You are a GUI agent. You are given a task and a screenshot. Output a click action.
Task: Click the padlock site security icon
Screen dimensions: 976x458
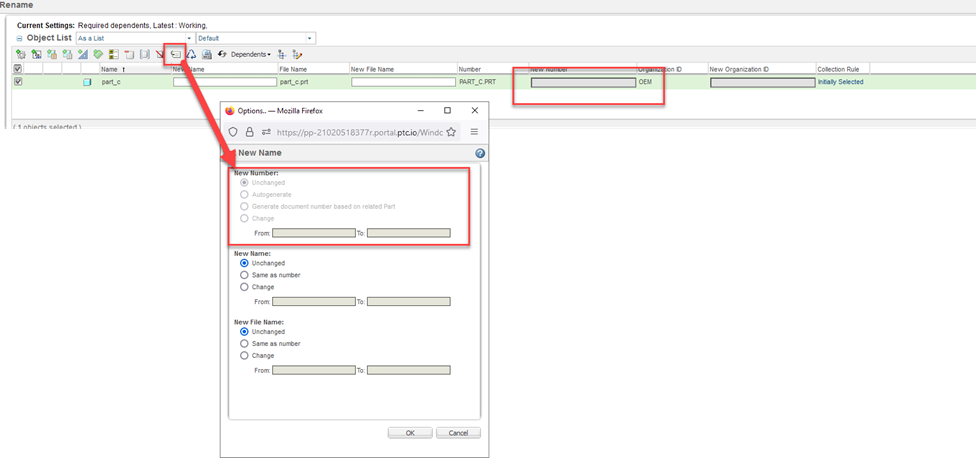[250, 132]
